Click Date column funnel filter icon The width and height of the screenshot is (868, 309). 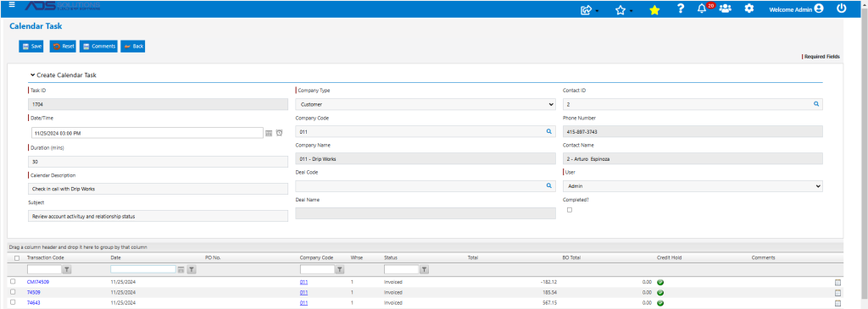(x=191, y=269)
